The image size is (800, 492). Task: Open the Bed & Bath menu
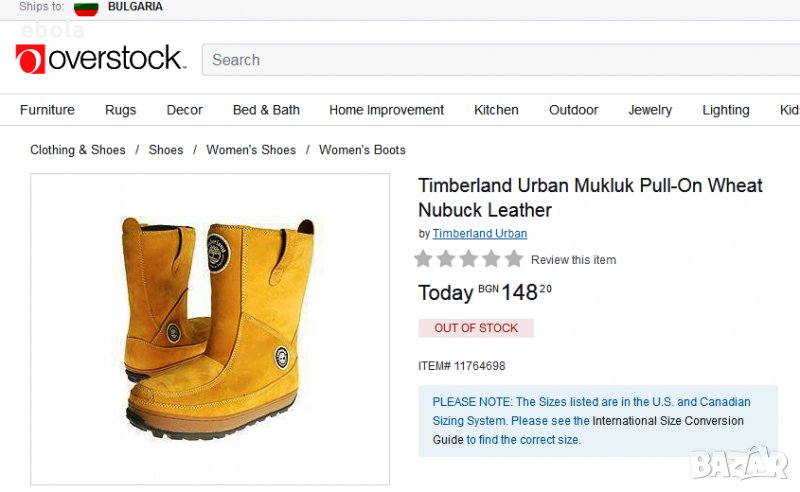pos(266,110)
